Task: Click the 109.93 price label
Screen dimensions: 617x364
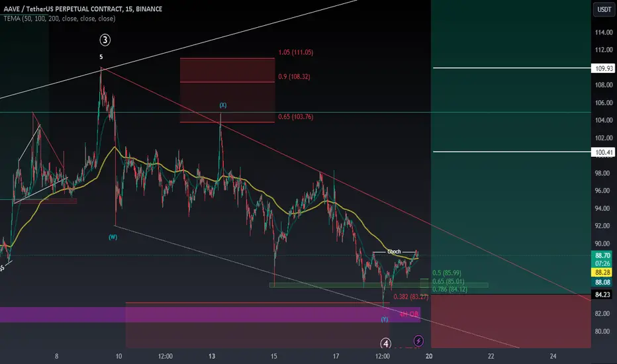Action: [x=603, y=68]
